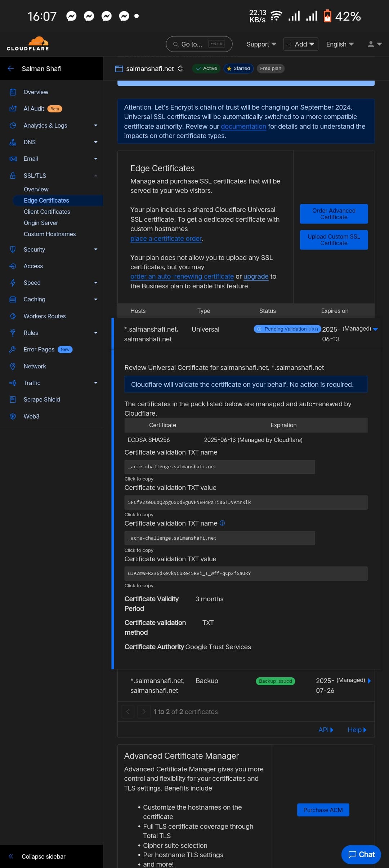Click the Workers Routes diamond icon
389x868 pixels.
pyautogui.click(x=13, y=316)
